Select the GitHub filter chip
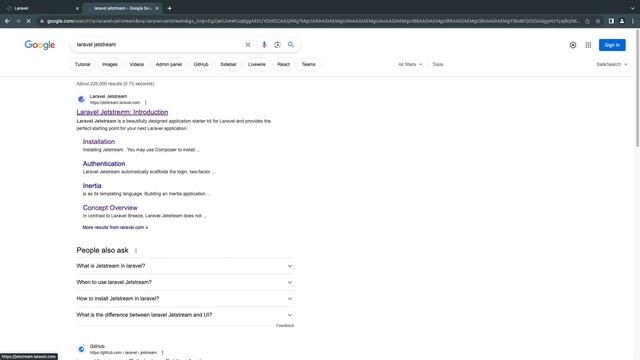 (201, 64)
